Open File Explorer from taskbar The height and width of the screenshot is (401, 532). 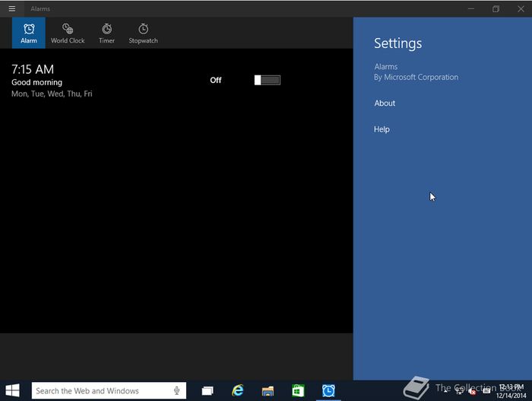point(268,391)
